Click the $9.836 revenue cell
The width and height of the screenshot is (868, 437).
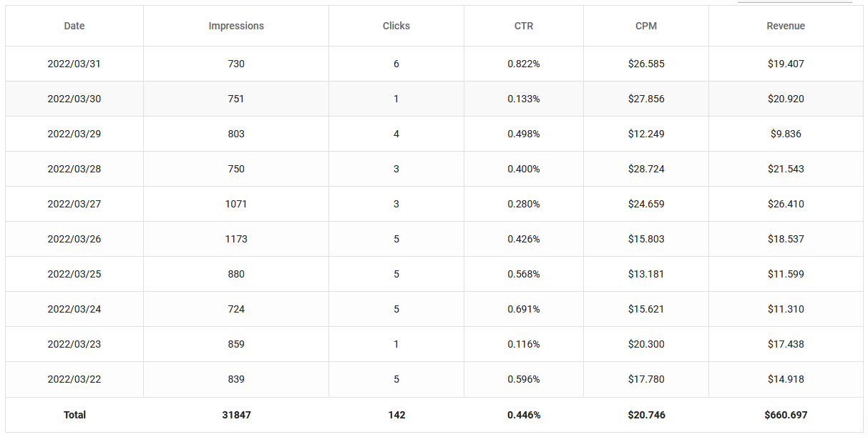tap(786, 134)
